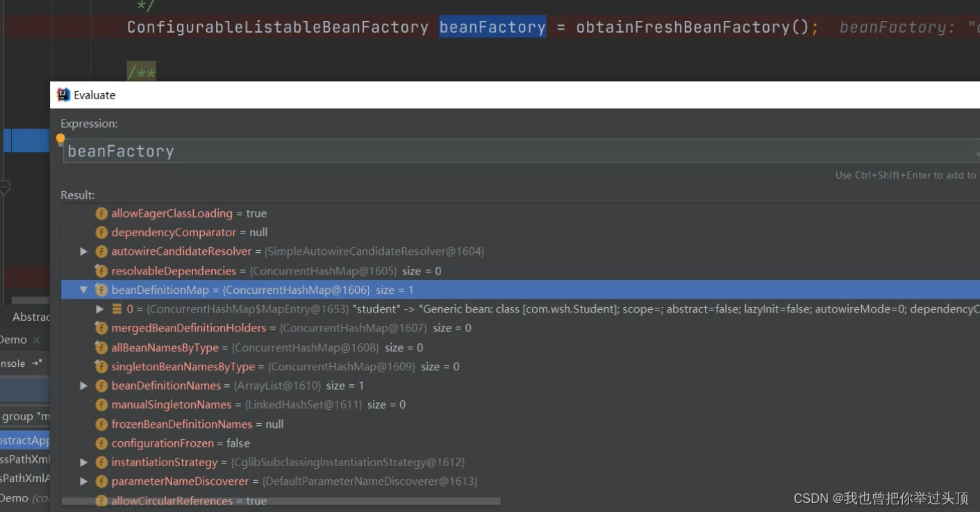Select the beanDefinitionMap ConcurrentHashMap@1606 row
The image size is (980, 512).
520,290
